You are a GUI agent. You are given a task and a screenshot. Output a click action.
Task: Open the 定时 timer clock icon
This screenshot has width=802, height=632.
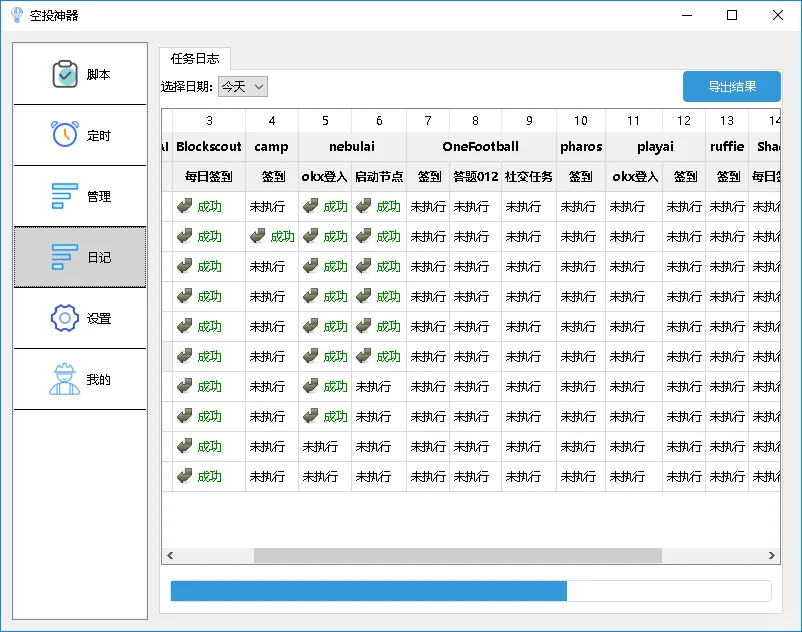65,134
